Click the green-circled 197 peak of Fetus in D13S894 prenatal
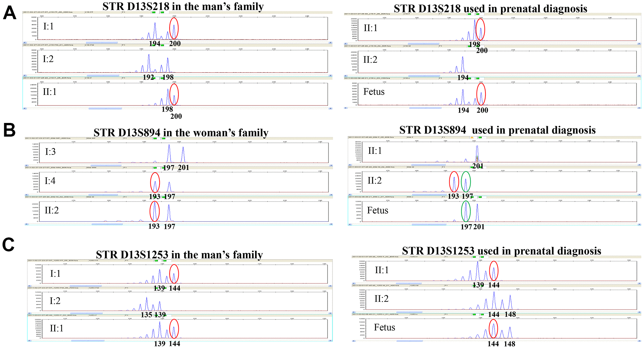 pos(466,211)
